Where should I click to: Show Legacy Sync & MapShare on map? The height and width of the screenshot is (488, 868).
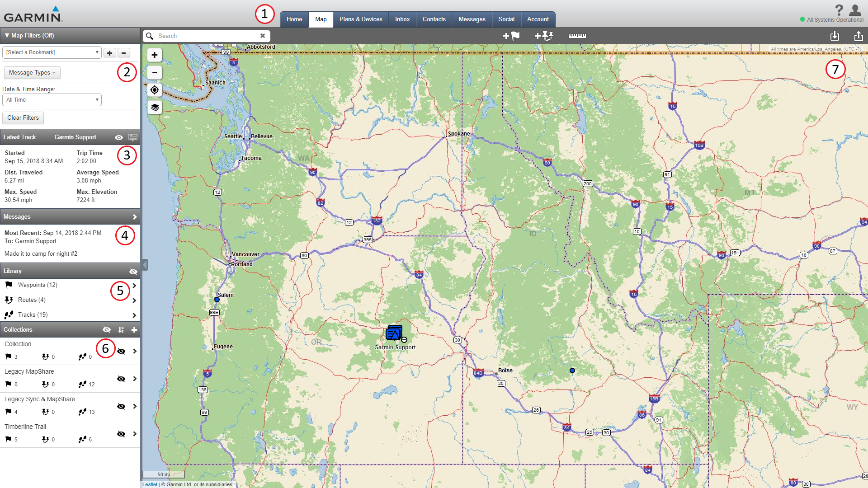tap(121, 407)
